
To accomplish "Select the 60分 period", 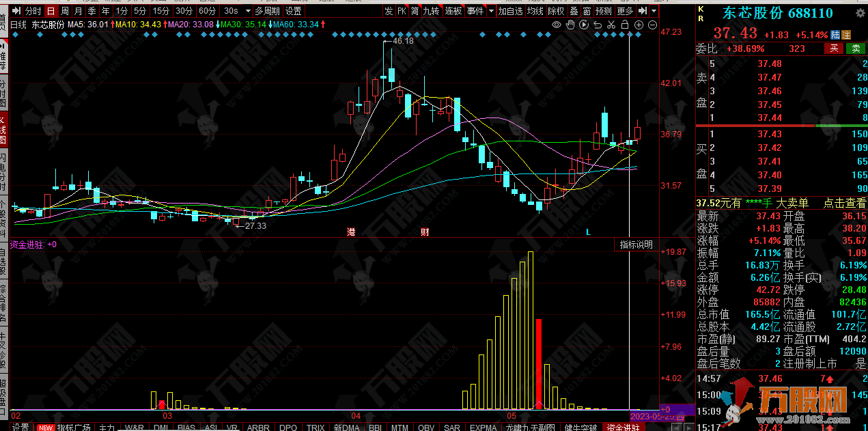I will [207, 11].
